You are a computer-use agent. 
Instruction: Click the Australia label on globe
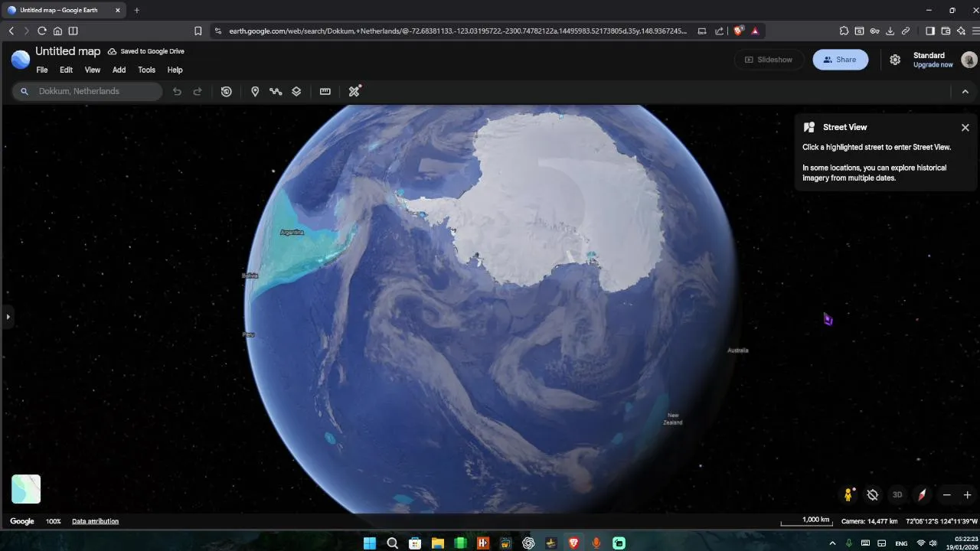[738, 350]
